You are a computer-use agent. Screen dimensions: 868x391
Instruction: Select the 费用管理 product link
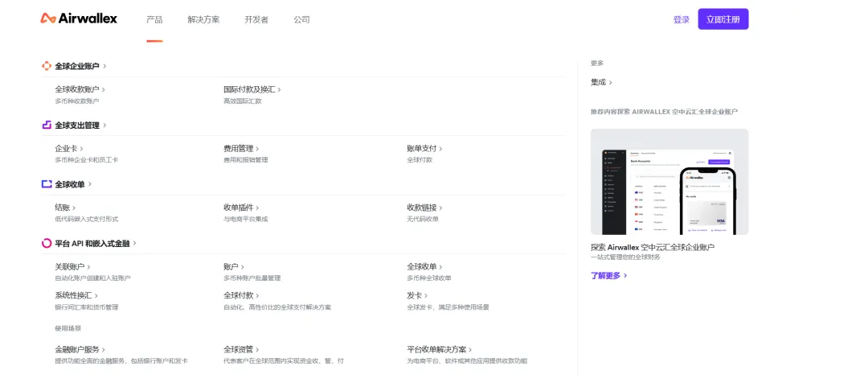pyautogui.click(x=241, y=148)
